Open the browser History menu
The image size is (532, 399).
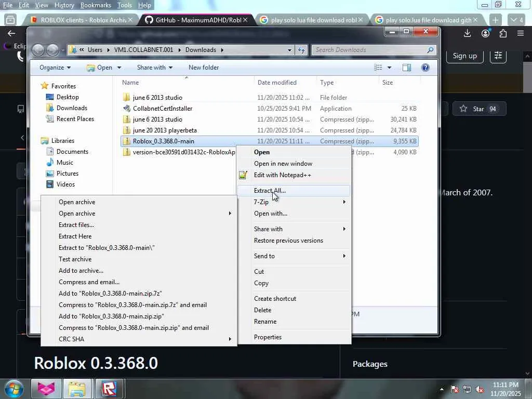point(64,5)
